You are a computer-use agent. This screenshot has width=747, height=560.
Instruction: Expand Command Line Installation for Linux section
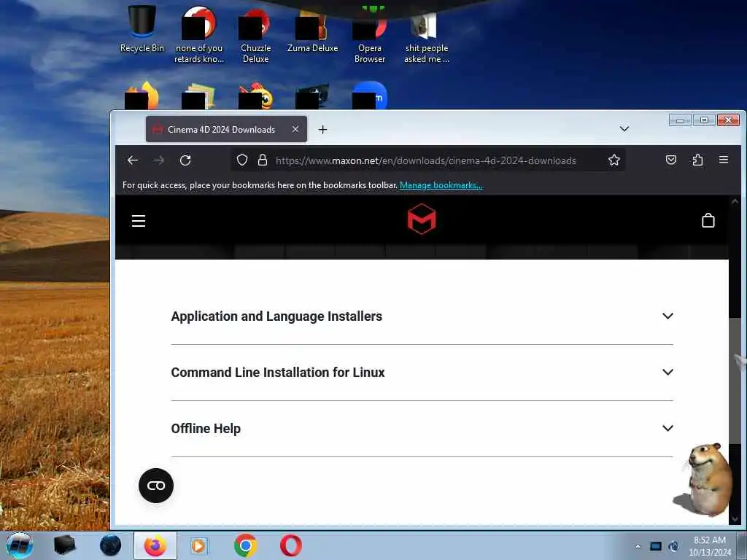tap(667, 372)
